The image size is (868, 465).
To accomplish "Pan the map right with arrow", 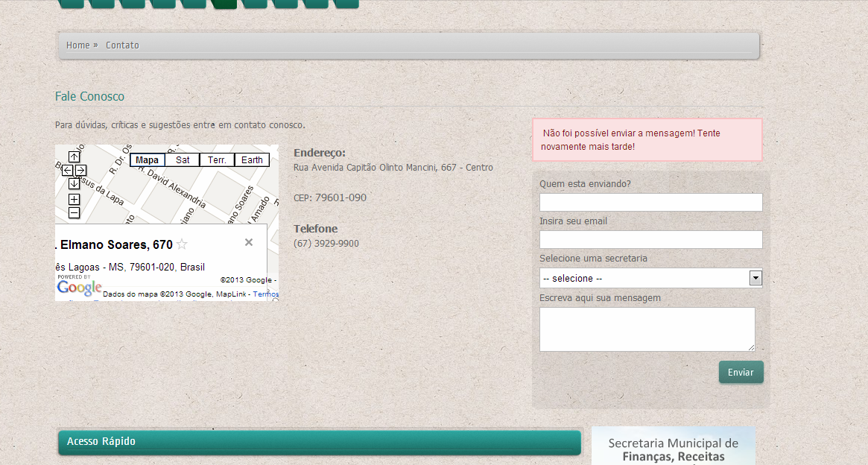I will [80, 171].
